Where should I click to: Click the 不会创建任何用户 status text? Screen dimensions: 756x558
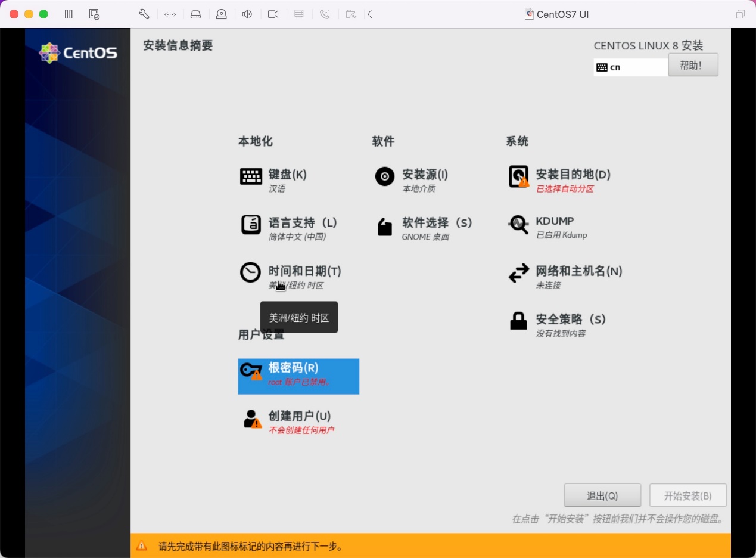coord(301,430)
